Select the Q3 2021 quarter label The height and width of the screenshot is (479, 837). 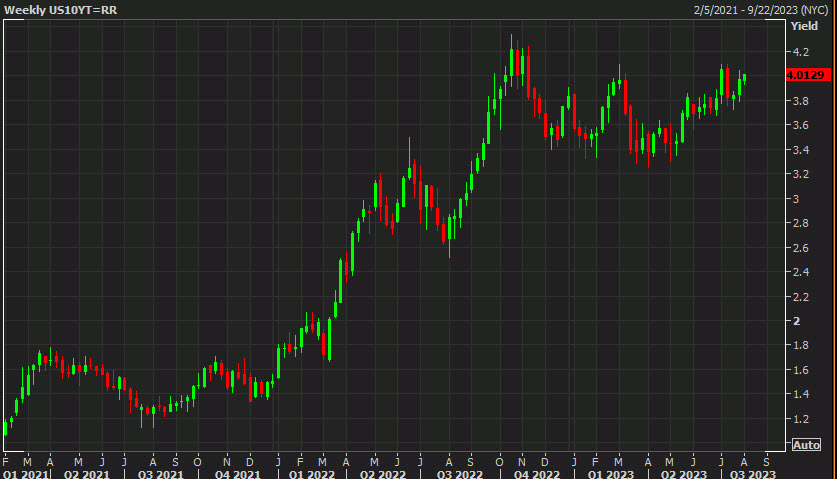pyautogui.click(x=160, y=472)
